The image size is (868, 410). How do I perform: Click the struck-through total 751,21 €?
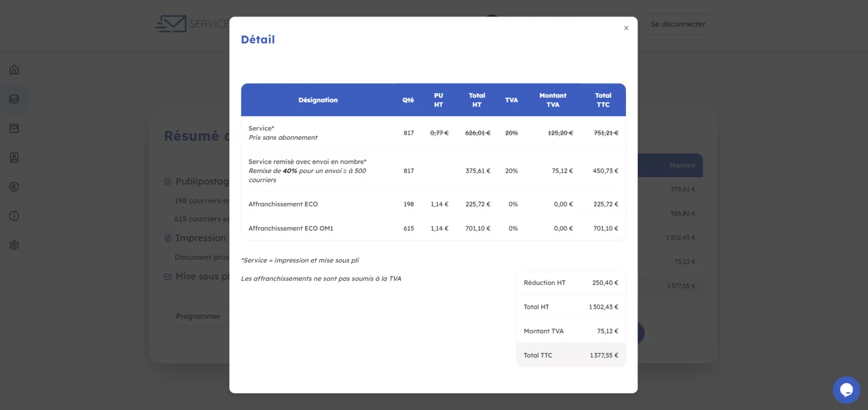[606, 133]
